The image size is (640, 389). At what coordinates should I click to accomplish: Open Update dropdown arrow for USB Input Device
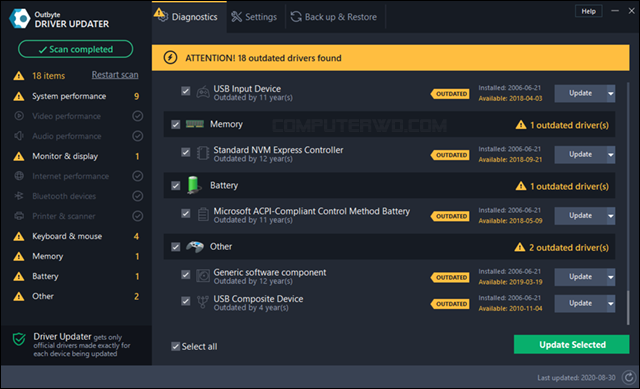click(x=611, y=93)
